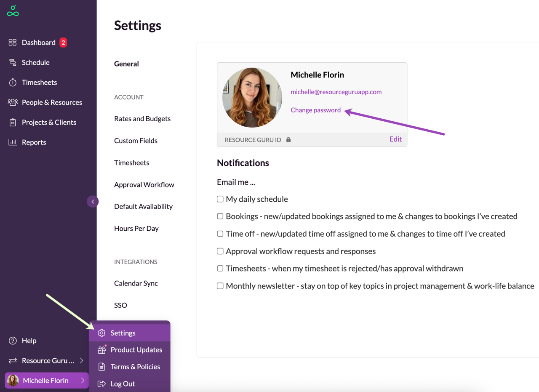Viewport: 539px width, 392px height.
Task: Click the RESOURCE GURU ID label
Action: click(253, 140)
